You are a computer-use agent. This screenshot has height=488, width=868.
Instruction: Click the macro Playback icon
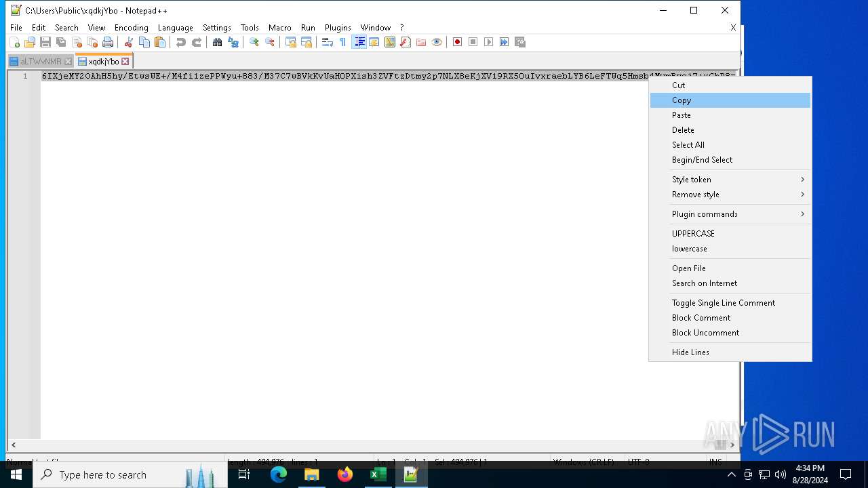point(488,42)
